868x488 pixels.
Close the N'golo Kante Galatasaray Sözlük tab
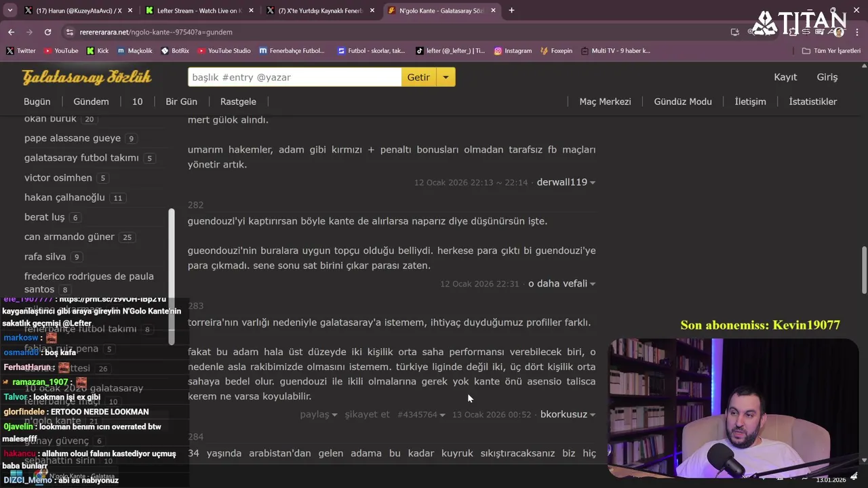pyautogui.click(x=493, y=11)
